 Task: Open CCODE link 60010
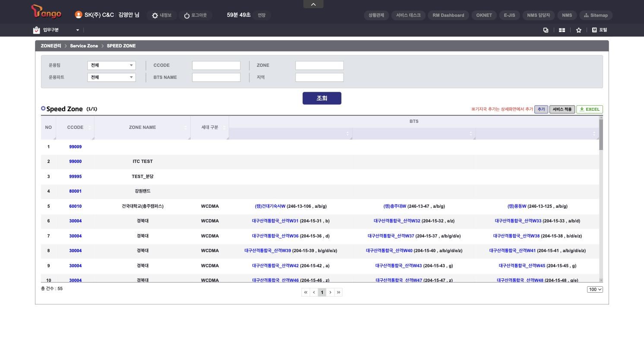tap(76, 206)
